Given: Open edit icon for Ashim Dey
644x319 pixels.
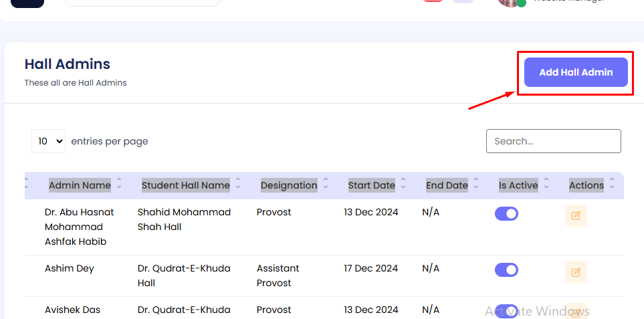Looking at the screenshot, I should tap(575, 272).
